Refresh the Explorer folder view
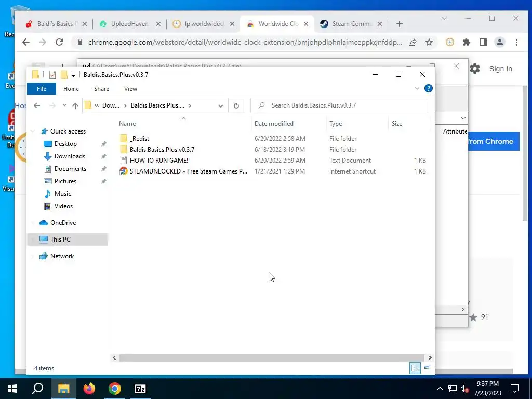The image size is (532, 399). pos(236,105)
